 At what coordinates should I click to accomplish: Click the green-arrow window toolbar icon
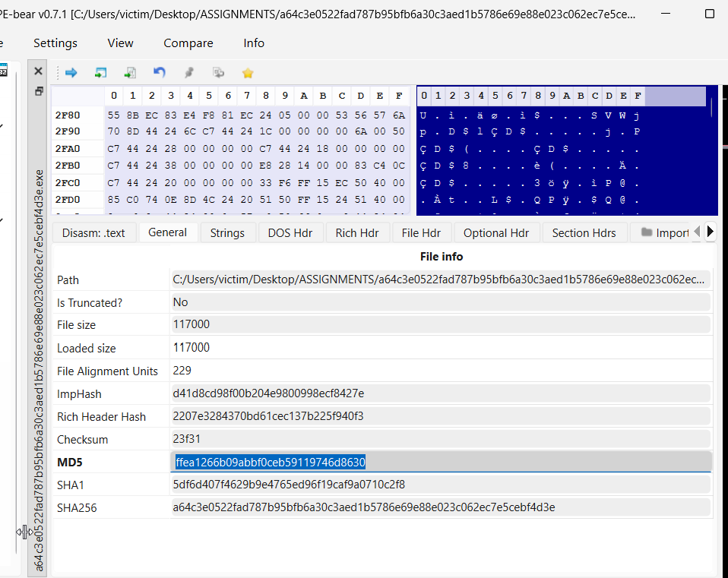[x=100, y=73]
